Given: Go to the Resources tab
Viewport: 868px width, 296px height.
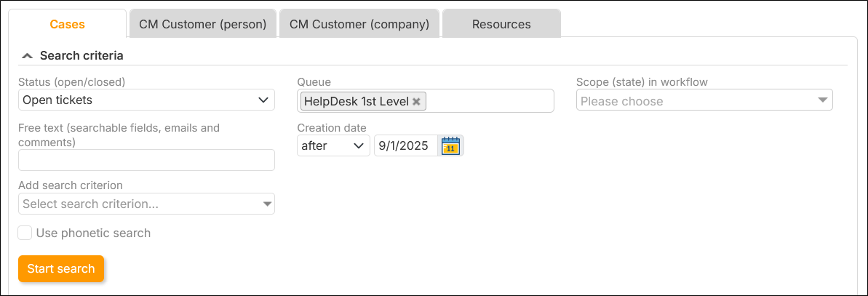Looking at the screenshot, I should coord(501,24).
